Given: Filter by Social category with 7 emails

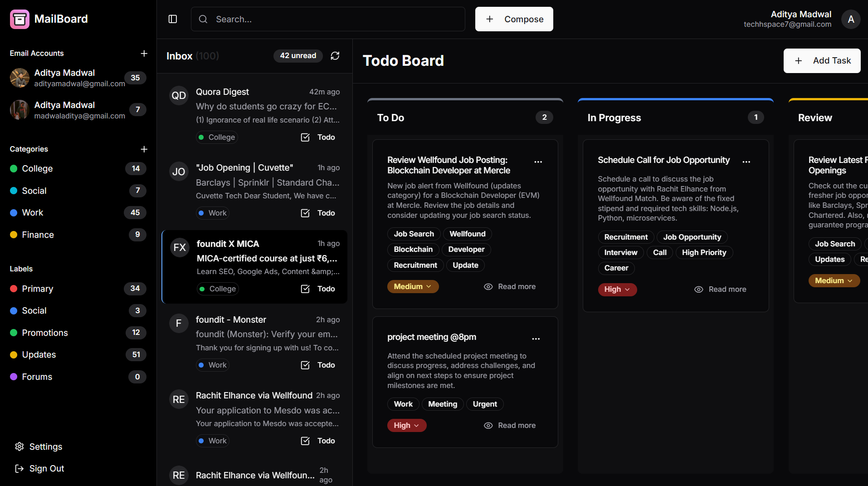Looking at the screenshot, I should pos(78,191).
